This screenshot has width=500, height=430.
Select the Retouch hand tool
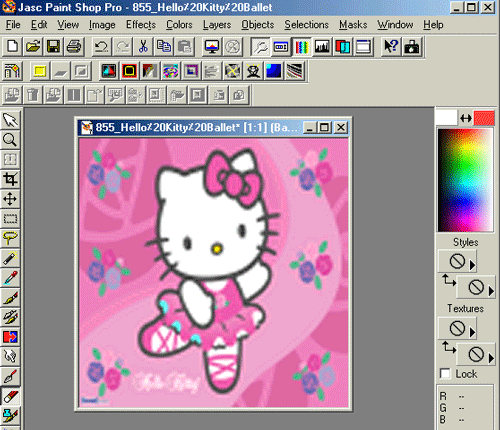tap(10, 356)
